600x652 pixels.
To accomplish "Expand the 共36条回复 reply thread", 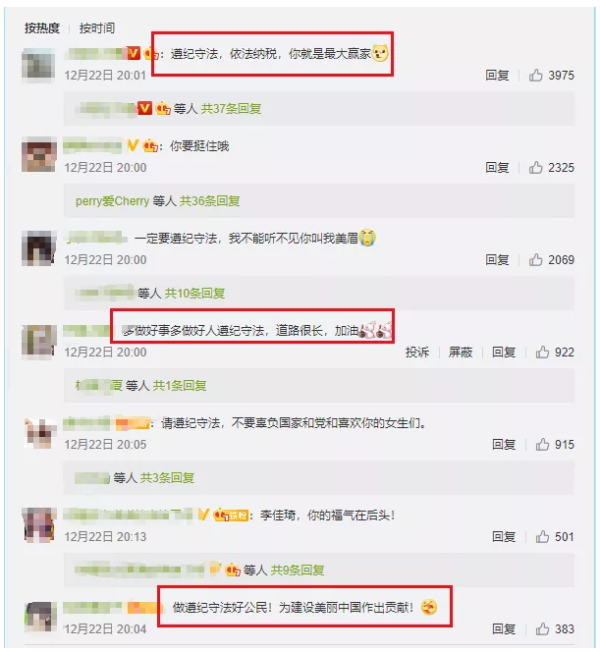I will coord(210,201).
